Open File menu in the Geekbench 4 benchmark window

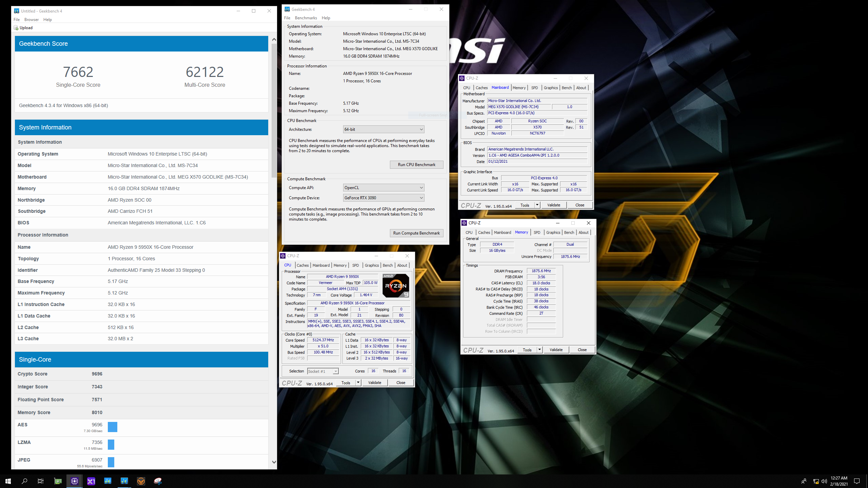(x=287, y=18)
